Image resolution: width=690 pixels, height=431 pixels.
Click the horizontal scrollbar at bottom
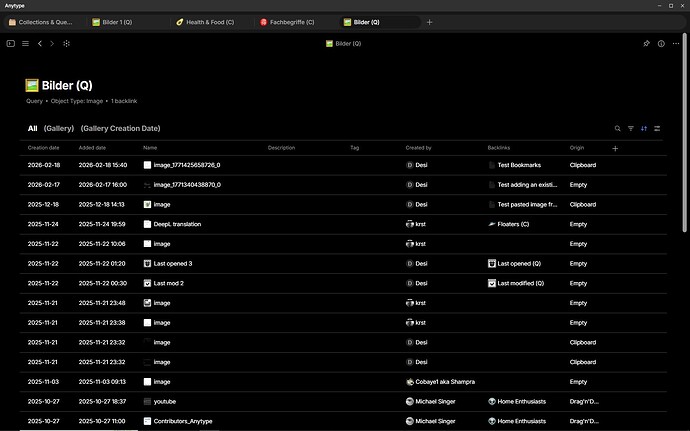click(x=79, y=430)
